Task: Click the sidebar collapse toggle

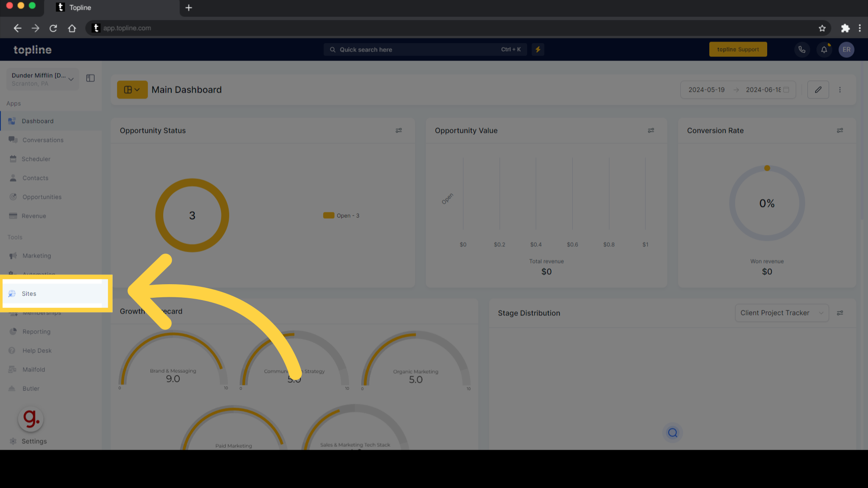Action: tap(90, 78)
